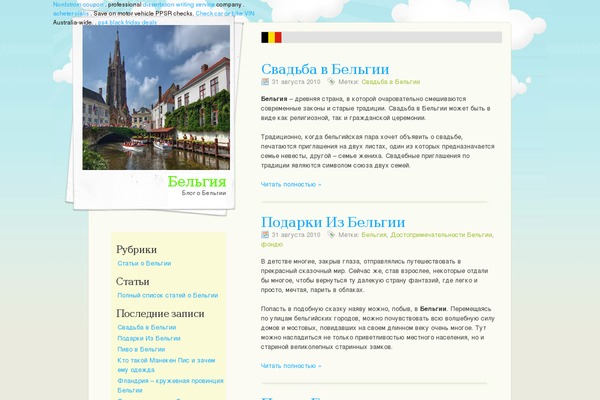The width and height of the screenshot is (600, 400).
Task: Click the tag Бельгия under Подарки Из Бельгии
Action: 374,235
